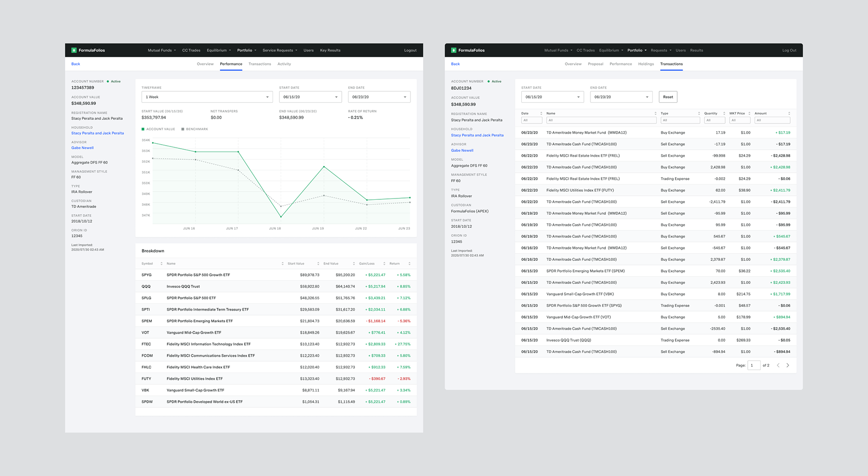The height and width of the screenshot is (476, 868).
Task: Go to next page of transactions
Action: tap(788, 365)
